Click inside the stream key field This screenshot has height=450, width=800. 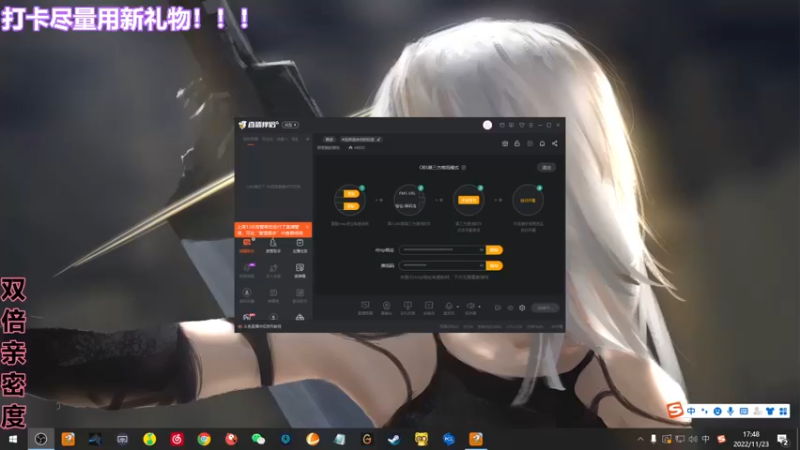[442, 265]
